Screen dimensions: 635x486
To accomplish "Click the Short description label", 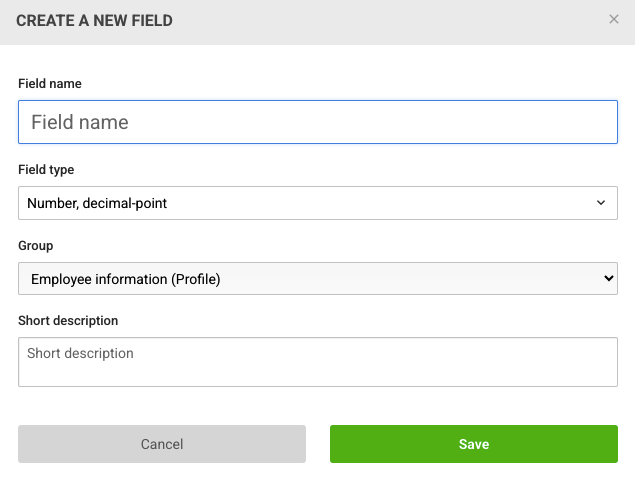I will click(x=68, y=320).
